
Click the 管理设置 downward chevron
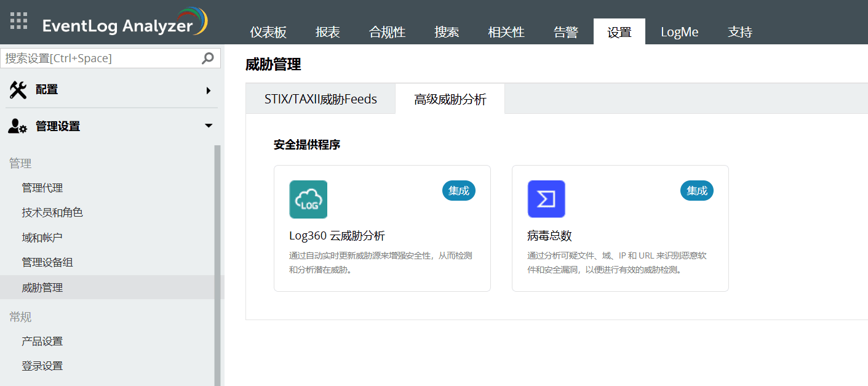(x=209, y=125)
